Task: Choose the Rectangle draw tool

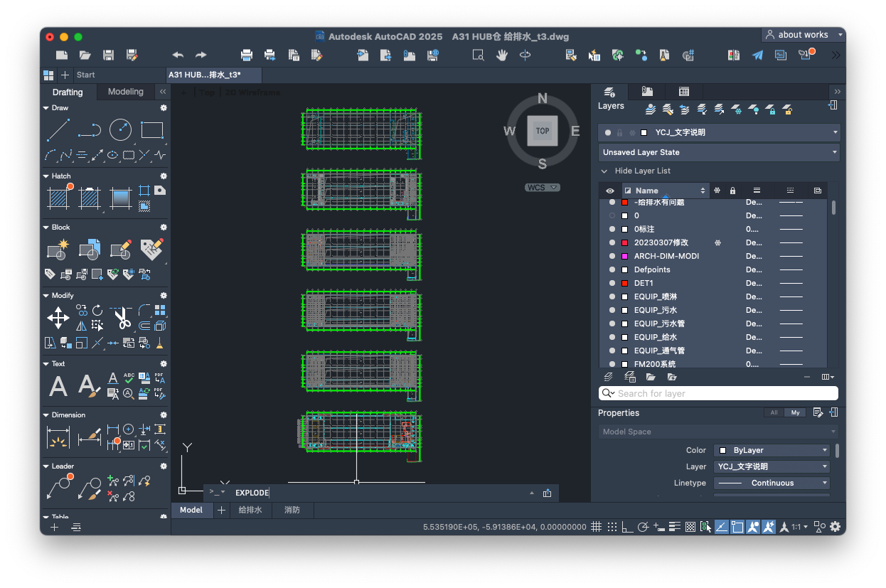Action: tap(151, 130)
